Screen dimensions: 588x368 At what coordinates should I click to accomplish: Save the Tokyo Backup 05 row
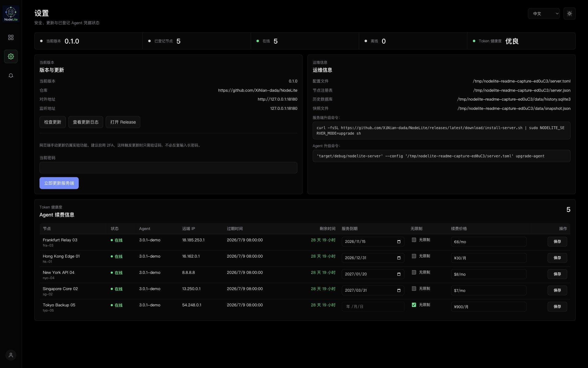pyautogui.click(x=557, y=307)
